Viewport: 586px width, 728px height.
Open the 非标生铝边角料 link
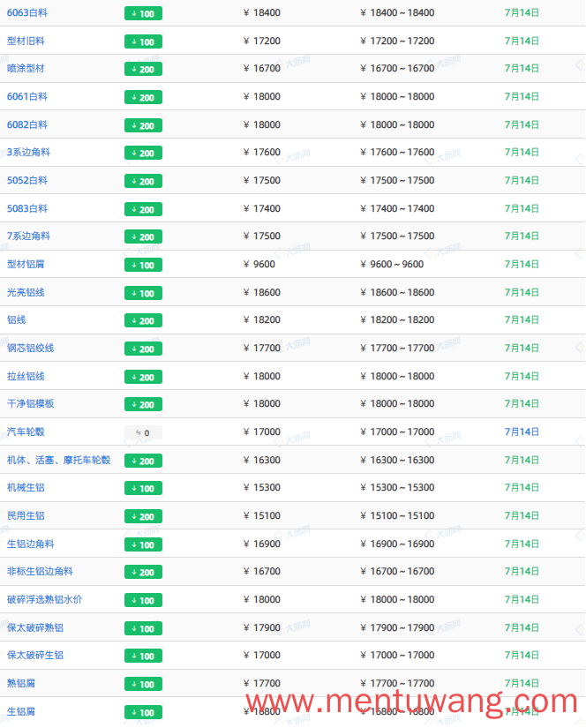[40, 572]
